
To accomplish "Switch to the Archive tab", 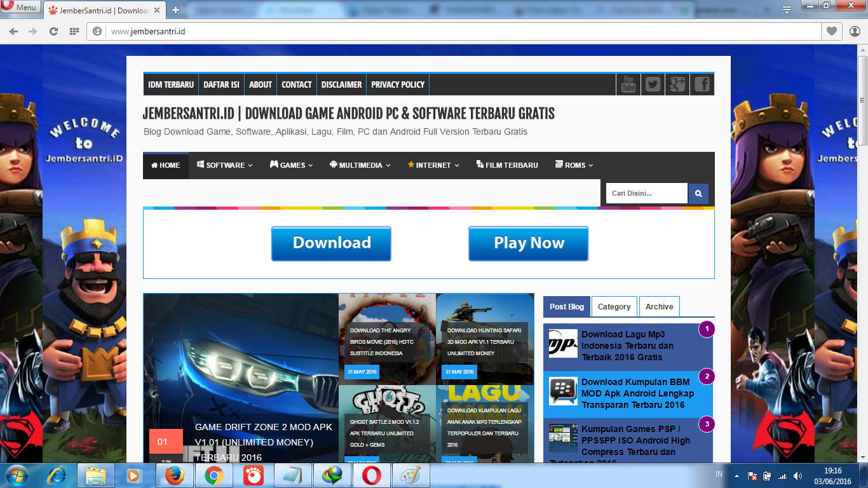I will pyautogui.click(x=660, y=306).
